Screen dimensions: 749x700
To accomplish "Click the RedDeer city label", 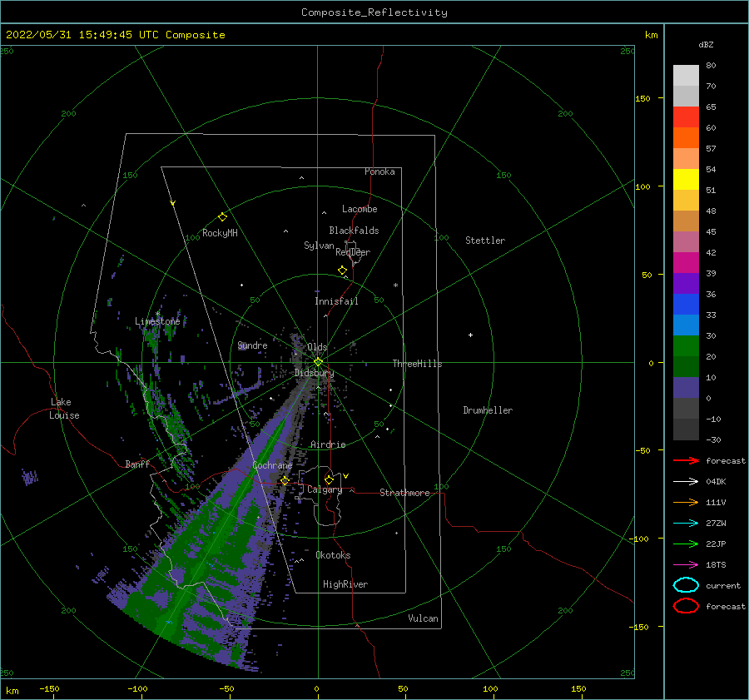I will pyautogui.click(x=353, y=252).
